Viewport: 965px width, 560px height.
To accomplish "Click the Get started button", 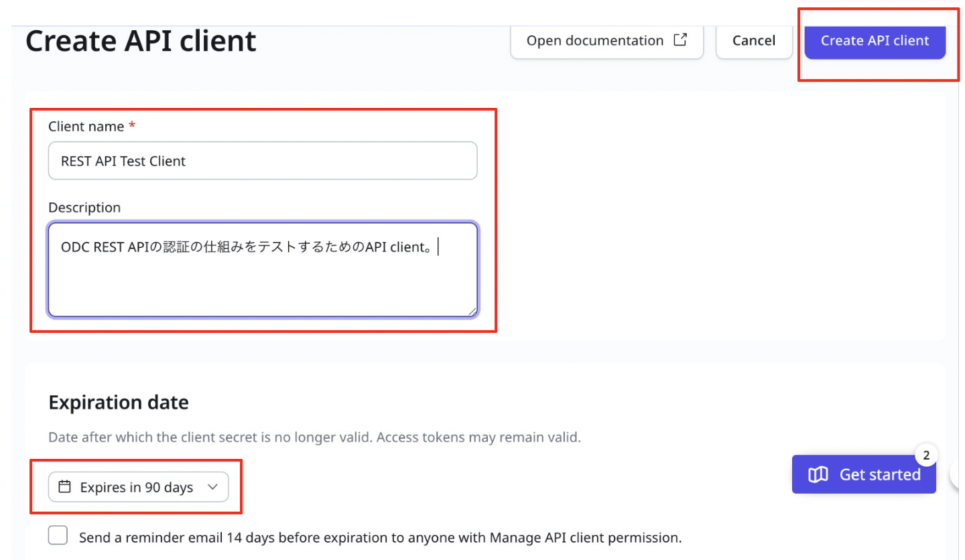I will point(864,474).
